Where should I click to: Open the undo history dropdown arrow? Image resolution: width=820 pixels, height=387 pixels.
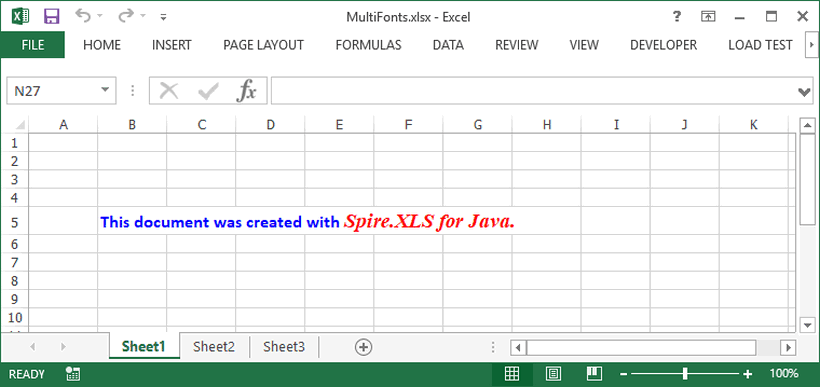click(100, 17)
